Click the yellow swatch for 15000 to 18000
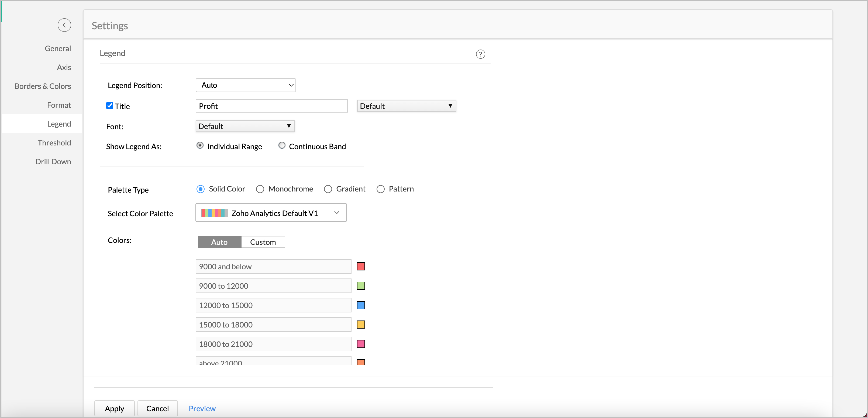Image resolution: width=868 pixels, height=418 pixels. [x=361, y=325]
